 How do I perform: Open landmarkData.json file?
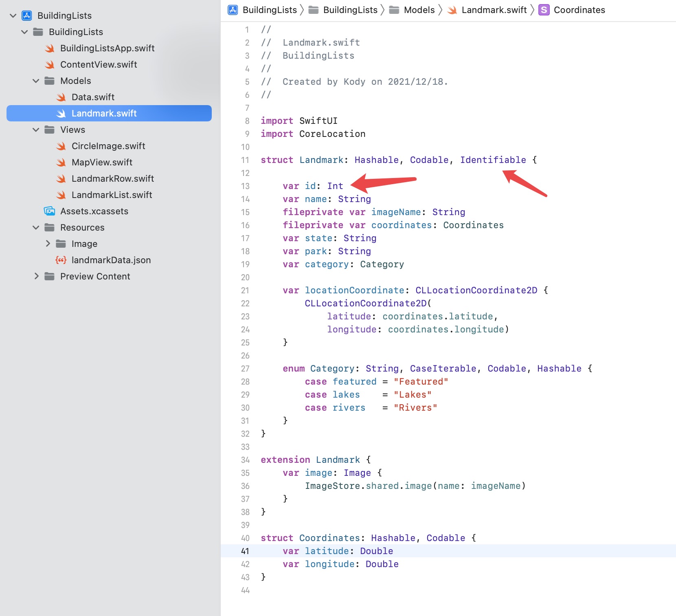point(111,260)
